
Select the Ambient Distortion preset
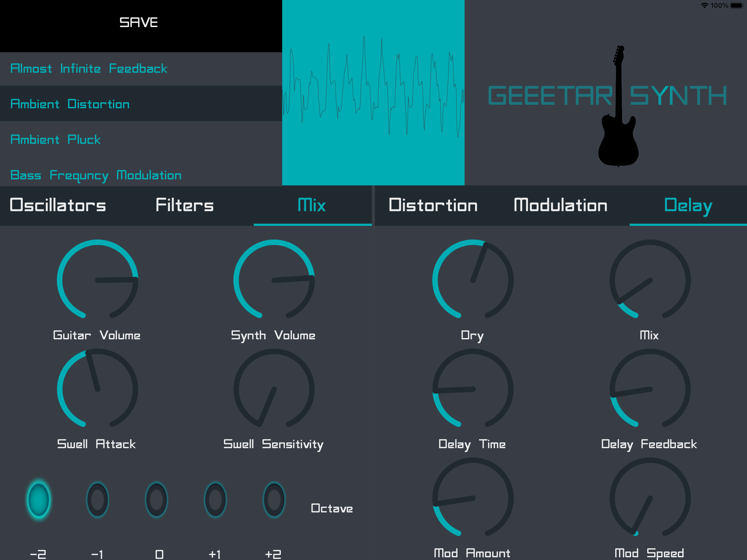[141, 103]
